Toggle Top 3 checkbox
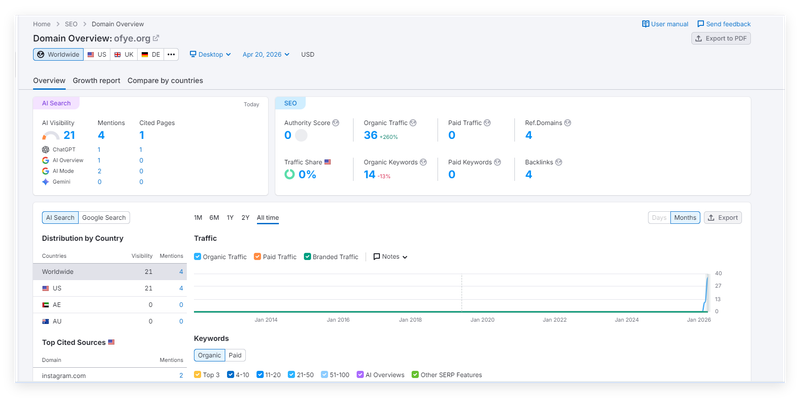This screenshot has height=398, width=800. pyautogui.click(x=197, y=375)
